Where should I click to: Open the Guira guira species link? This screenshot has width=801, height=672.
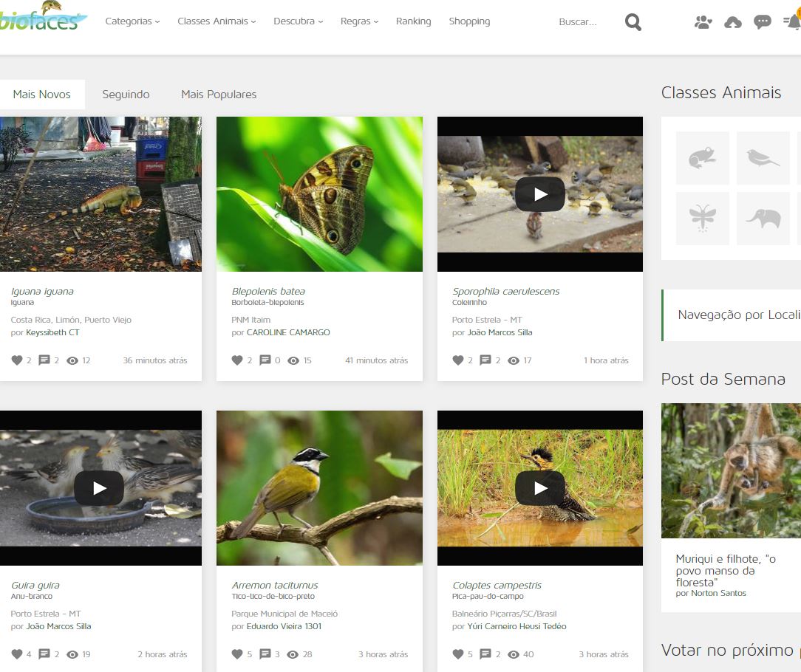[x=35, y=585]
